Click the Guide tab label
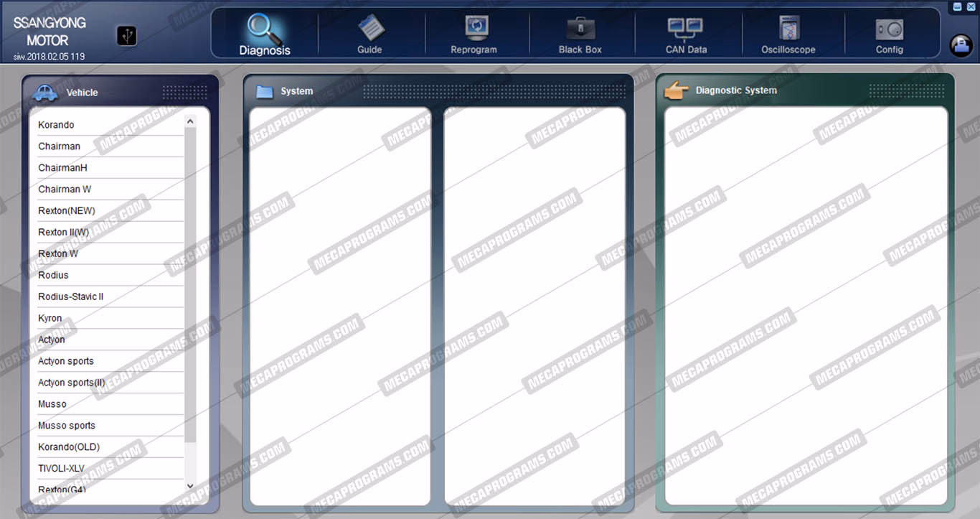980x519 pixels. [x=369, y=50]
